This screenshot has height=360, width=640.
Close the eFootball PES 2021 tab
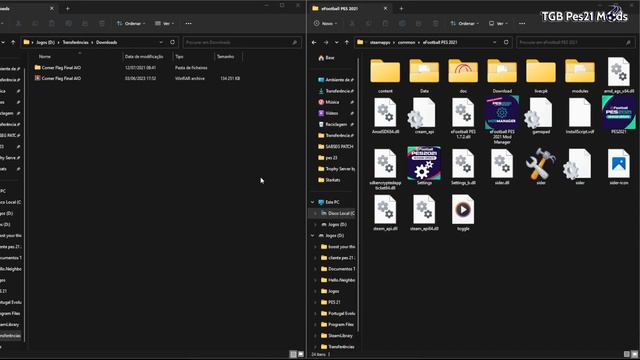[x=385, y=8]
